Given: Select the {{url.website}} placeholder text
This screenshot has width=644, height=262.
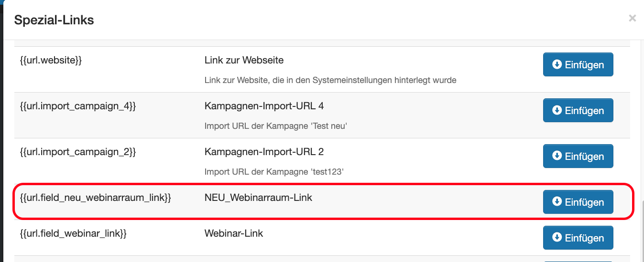Looking at the screenshot, I should (51, 61).
